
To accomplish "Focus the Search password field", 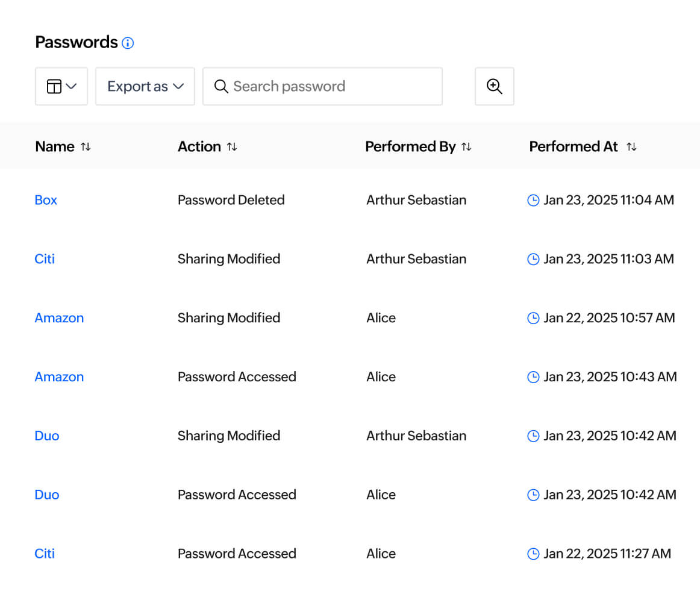I will point(322,86).
